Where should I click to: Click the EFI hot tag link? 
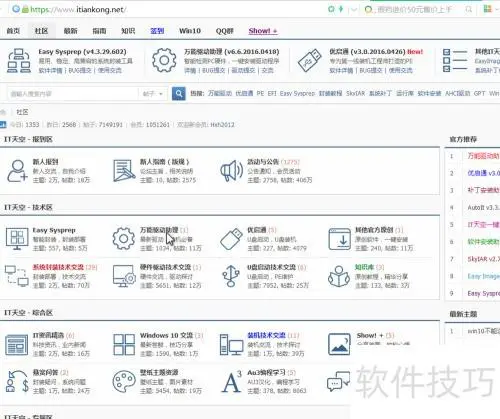[272, 94]
